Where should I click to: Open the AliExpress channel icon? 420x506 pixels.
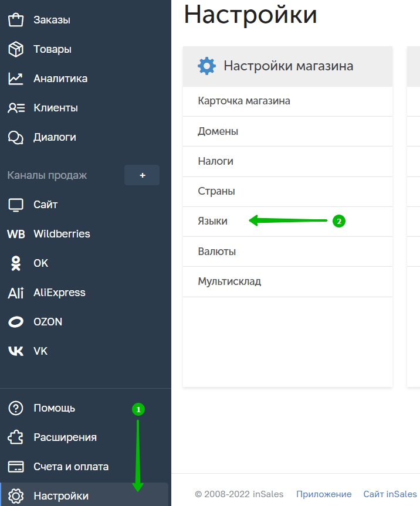[16, 293]
